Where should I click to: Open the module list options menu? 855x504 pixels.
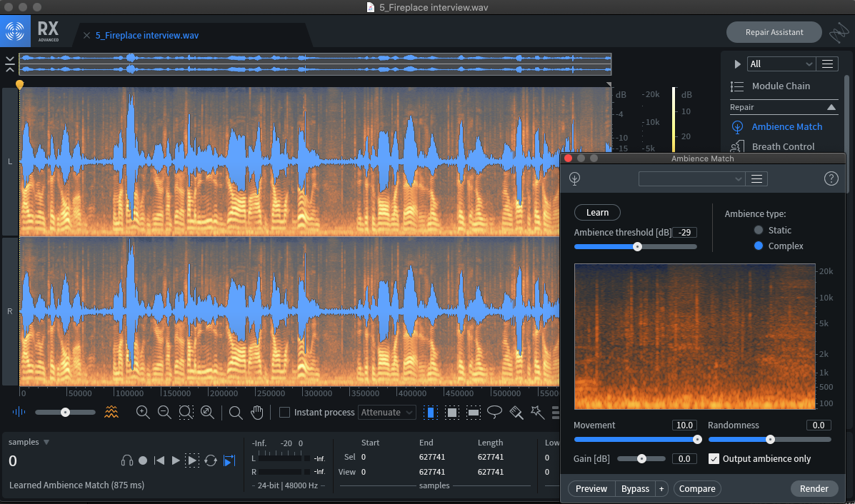pyautogui.click(x=827, y=64)
